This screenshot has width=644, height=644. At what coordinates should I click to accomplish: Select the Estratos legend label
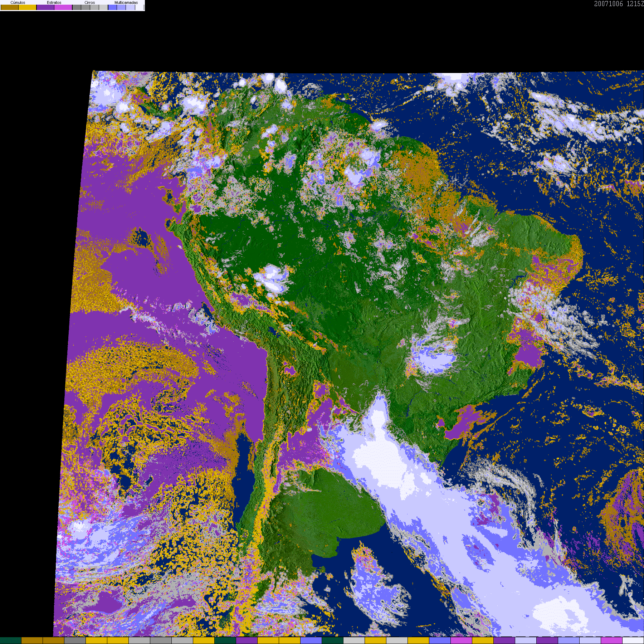(x=54, y=3)
